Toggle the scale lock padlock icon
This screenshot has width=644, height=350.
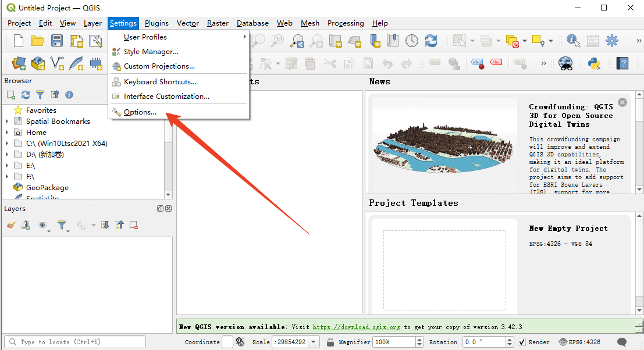tap(330, 342)
